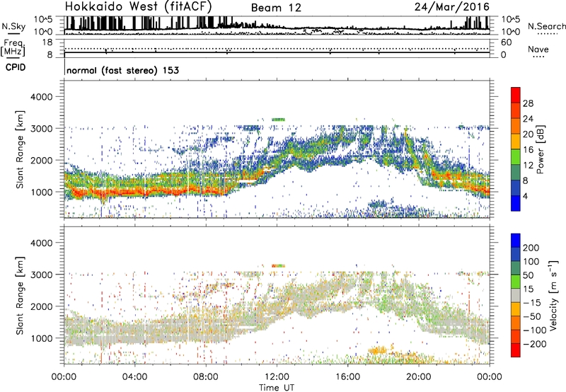Click the 'Freq. [MHz]' label
Image resolution: width=566 pixels, height=392 pixels.
(13, 48)
